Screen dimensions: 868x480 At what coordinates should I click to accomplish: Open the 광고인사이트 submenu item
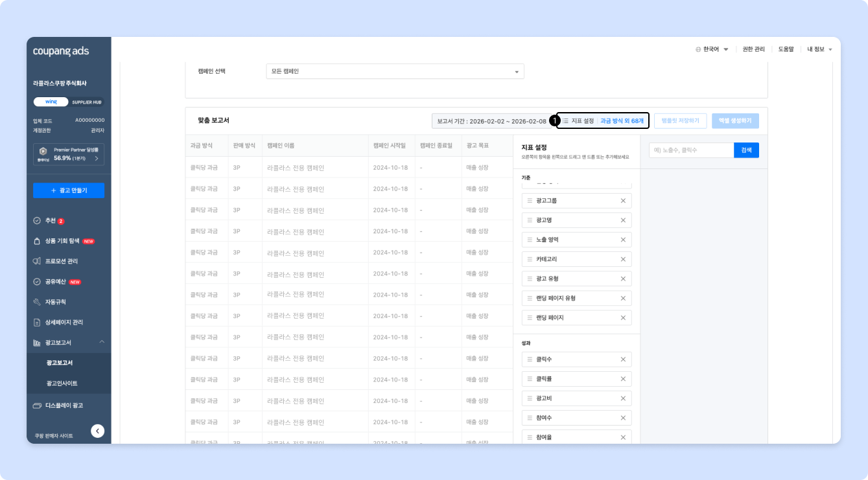62,383
